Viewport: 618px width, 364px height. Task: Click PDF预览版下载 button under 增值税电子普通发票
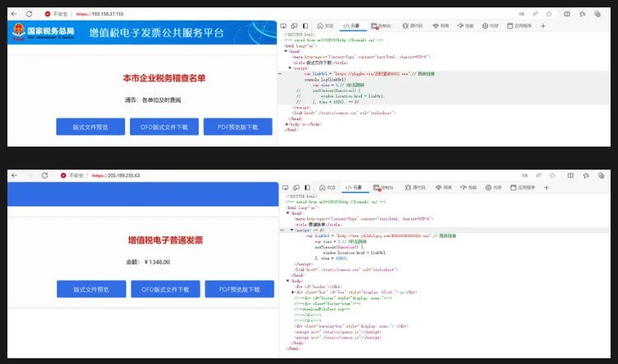(240, 289)
